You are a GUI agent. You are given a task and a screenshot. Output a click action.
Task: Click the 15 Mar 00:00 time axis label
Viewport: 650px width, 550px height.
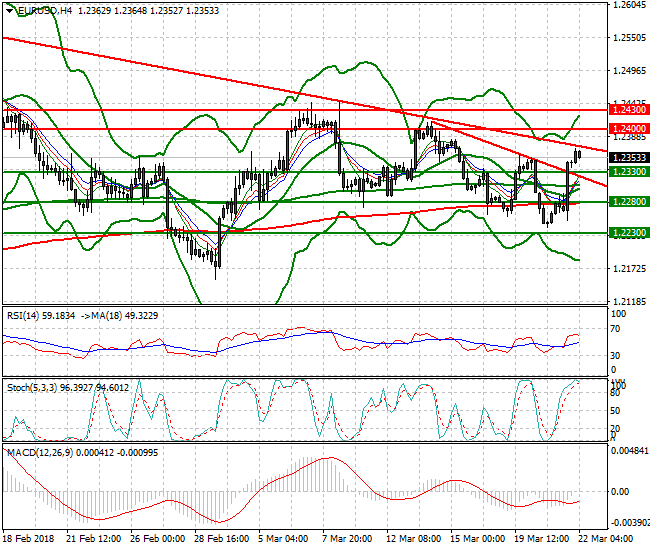point(478,539)
